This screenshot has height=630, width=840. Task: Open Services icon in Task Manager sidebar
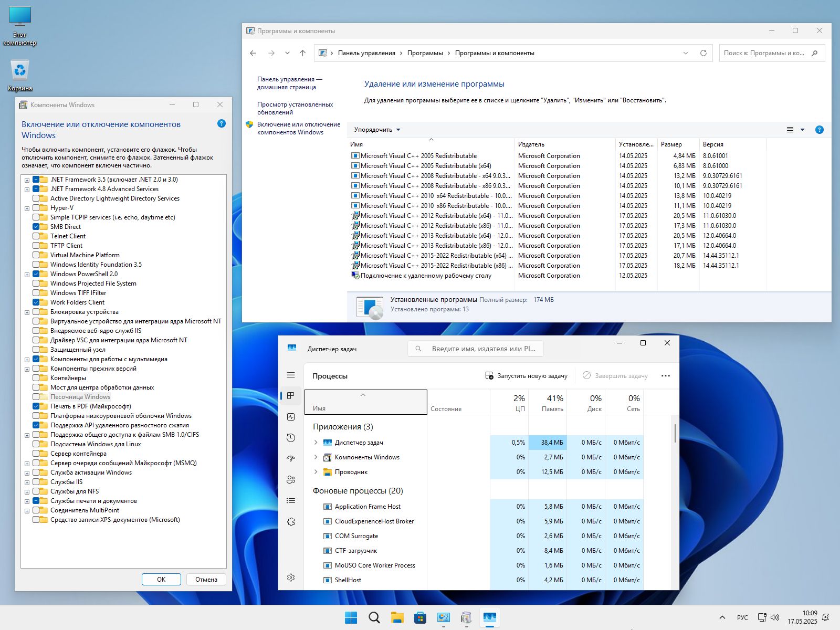(x=291, y=522)
